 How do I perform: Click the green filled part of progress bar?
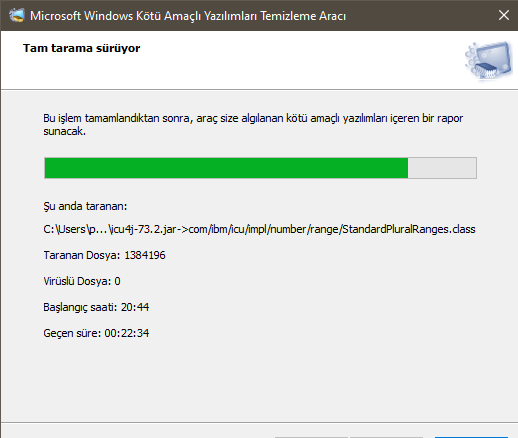point(226,168)
